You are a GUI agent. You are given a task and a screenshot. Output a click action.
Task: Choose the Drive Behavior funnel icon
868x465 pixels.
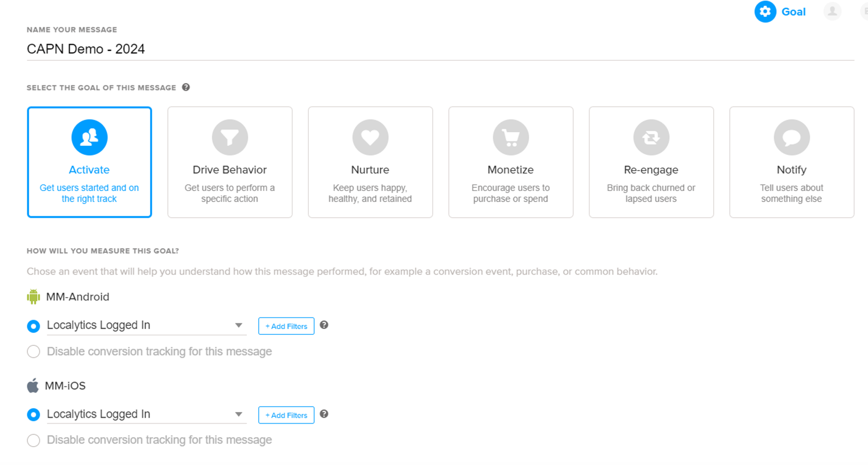click(x=230, y=138)
